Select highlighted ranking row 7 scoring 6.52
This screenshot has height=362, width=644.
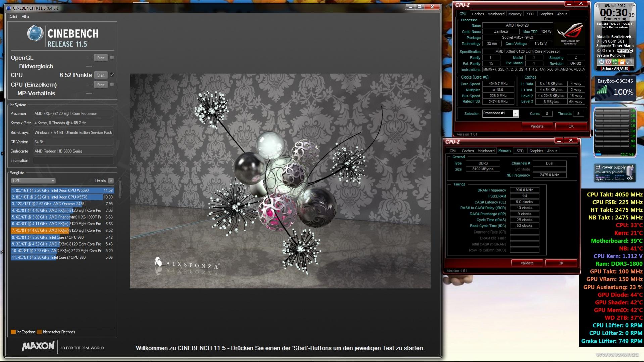[x=62, y=230]
